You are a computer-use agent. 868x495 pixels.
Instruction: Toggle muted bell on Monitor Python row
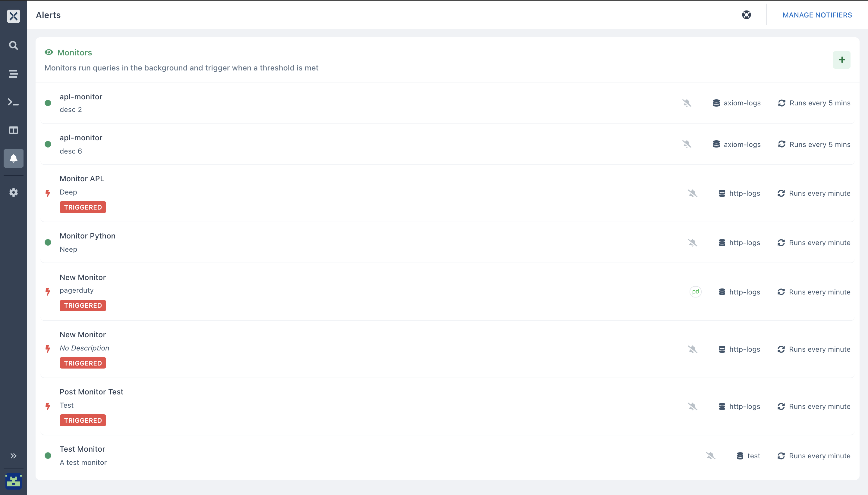tap(692, 242)
